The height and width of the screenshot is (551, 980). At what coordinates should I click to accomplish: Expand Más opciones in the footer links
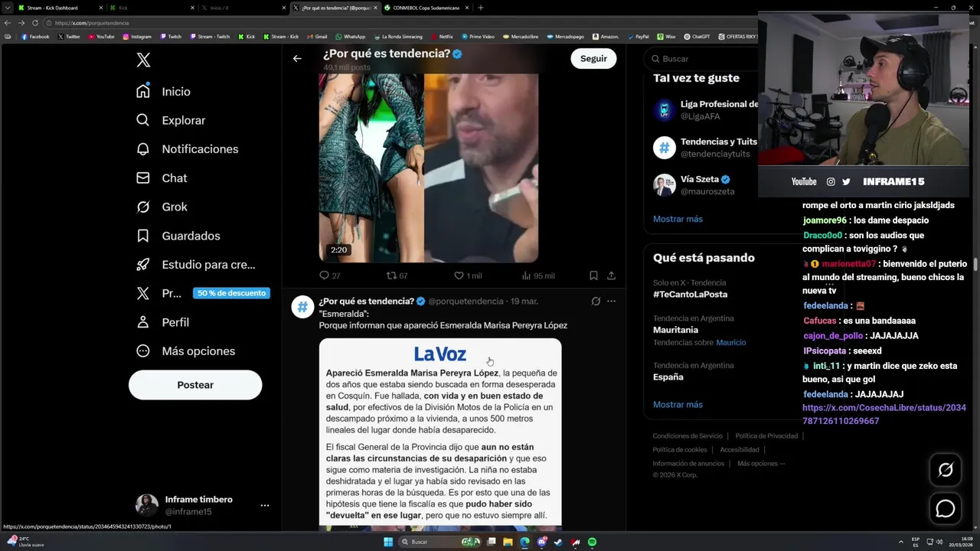pos(761,463)
